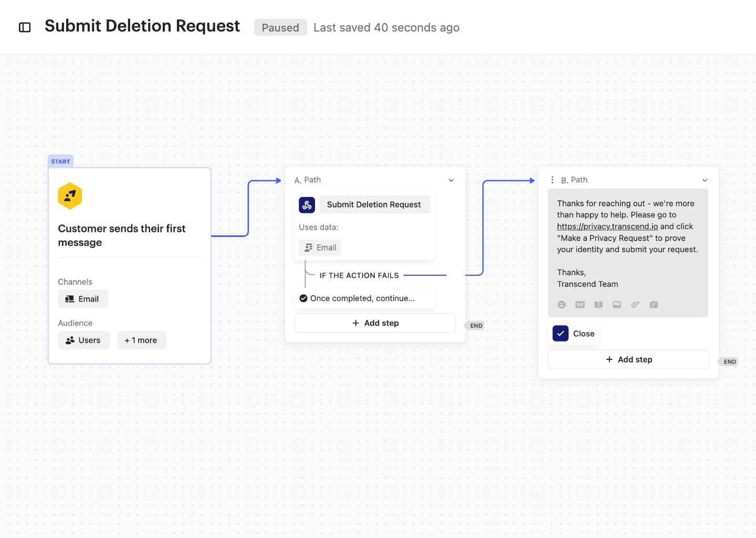The width and height of the screenshot is (756, 538).
Task: Click the Users audience chip
Action: click(x=84, y=340)
